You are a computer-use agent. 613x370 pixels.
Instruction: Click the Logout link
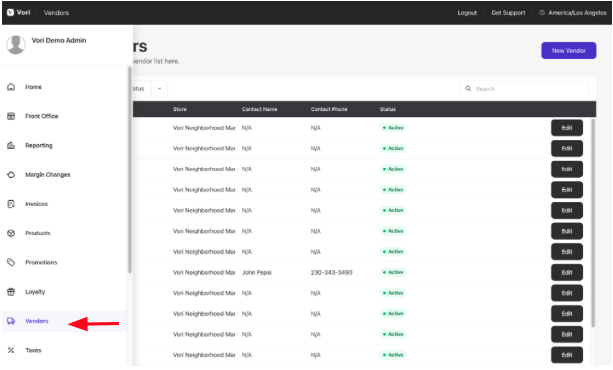[467, 13]
